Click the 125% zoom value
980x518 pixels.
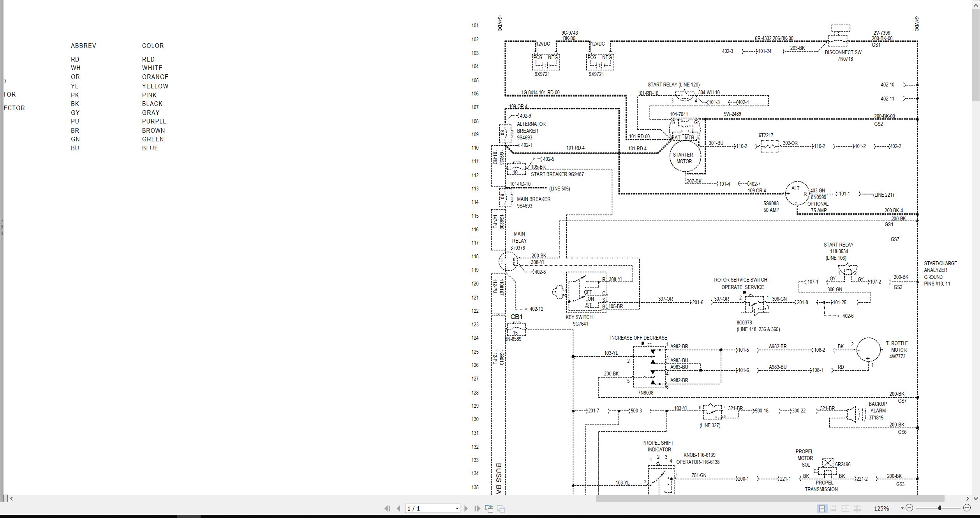(881, 509)
